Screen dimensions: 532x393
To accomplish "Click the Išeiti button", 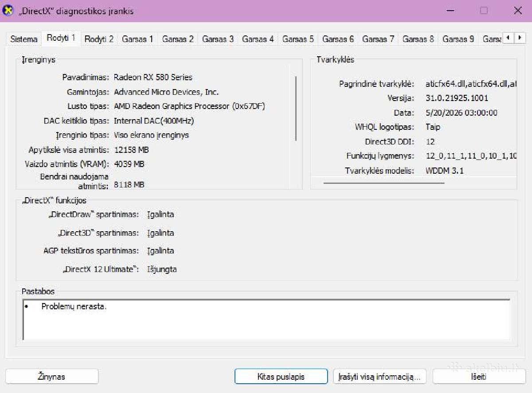I will [479, 377].
